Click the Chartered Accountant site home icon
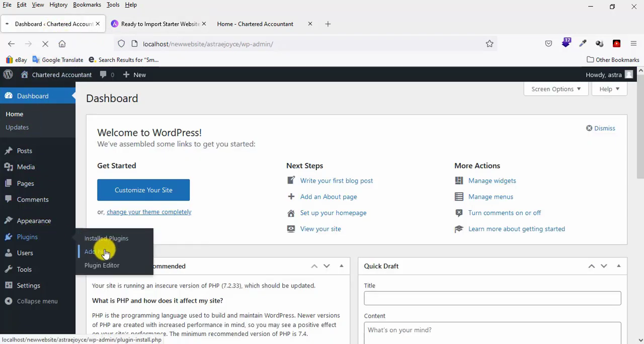The width and height of the screenshot is (644, 344). point(25,74)
